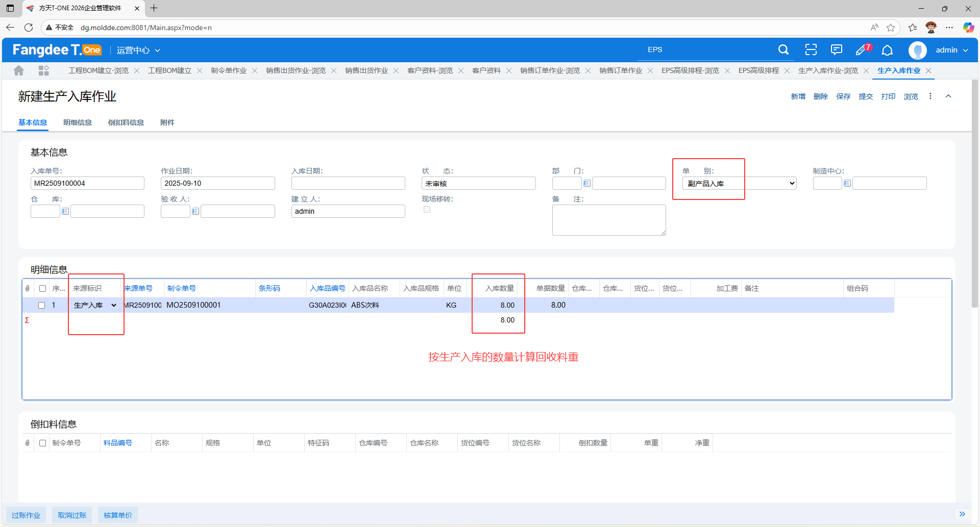Toggle select-all checkbox in 倒扣料信息 header

coord(43,443)
